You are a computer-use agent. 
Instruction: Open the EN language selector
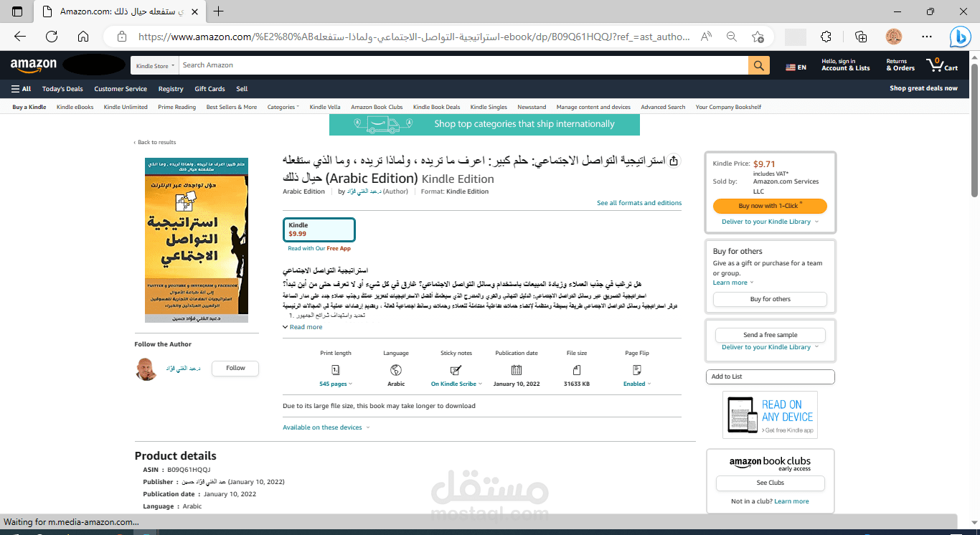pyautogui.click(x=796, y=67)
